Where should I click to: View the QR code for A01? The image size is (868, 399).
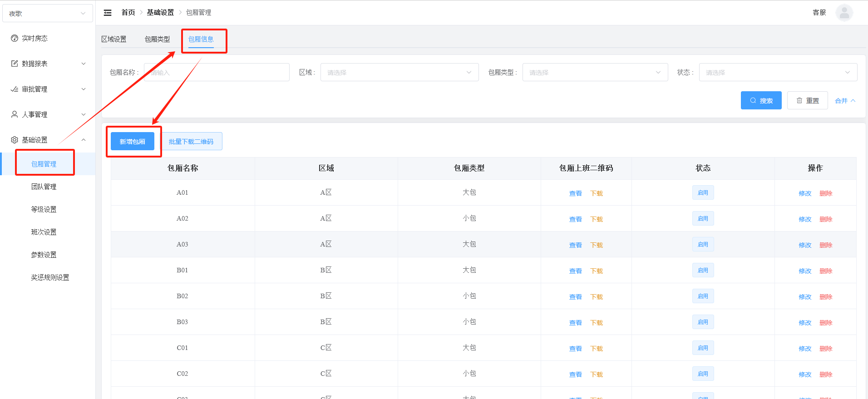576,193
